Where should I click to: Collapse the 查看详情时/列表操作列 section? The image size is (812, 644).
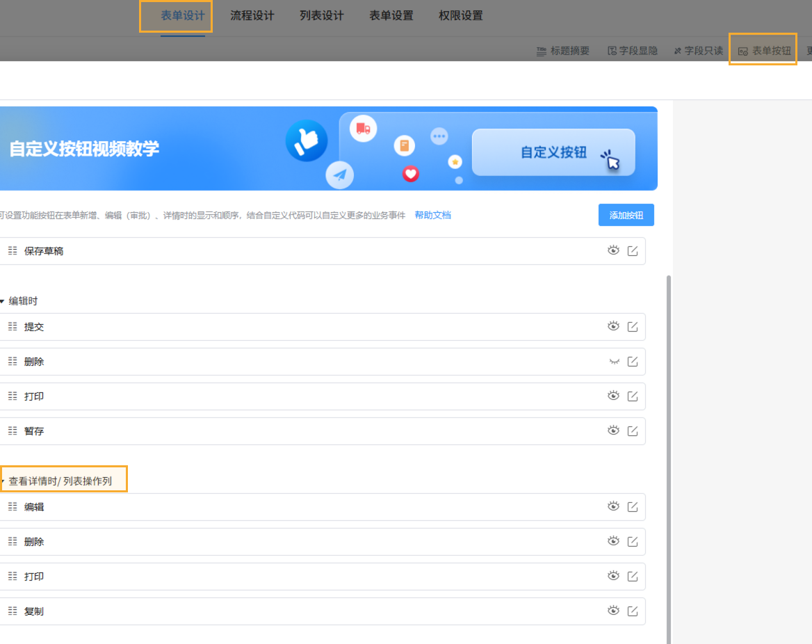(x=3, y=481)
